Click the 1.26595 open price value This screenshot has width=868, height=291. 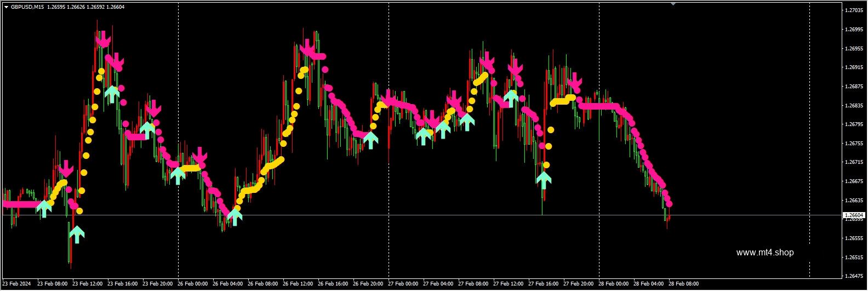(56, 7)
